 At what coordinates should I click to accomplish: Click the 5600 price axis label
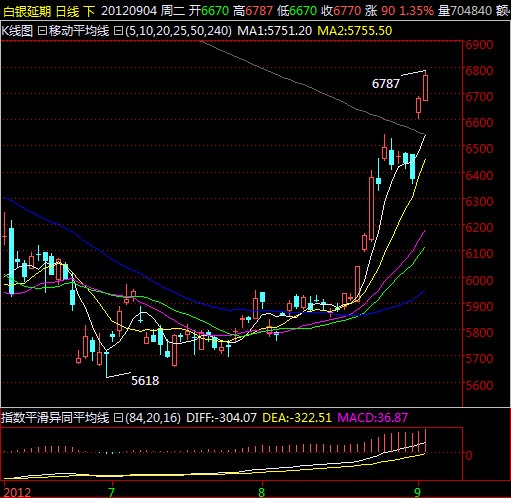[479, 385]
